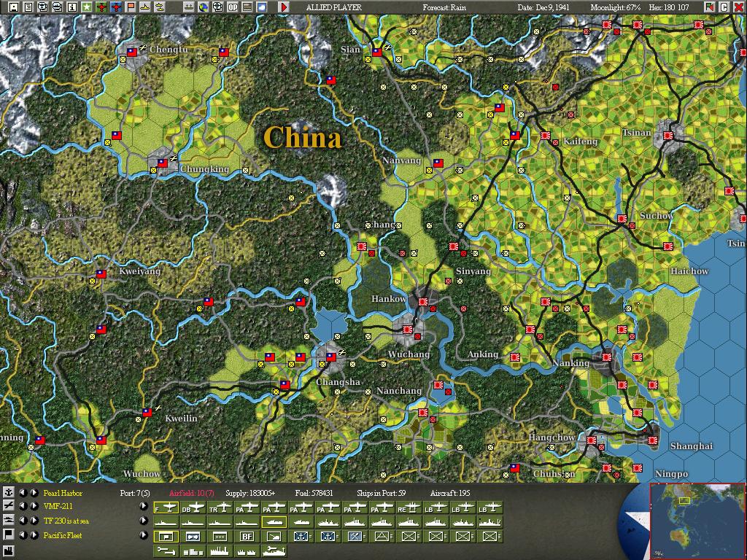Click the orange flag toolbar icon
This screenshot has width=747, height=560.
coord(131,7)
